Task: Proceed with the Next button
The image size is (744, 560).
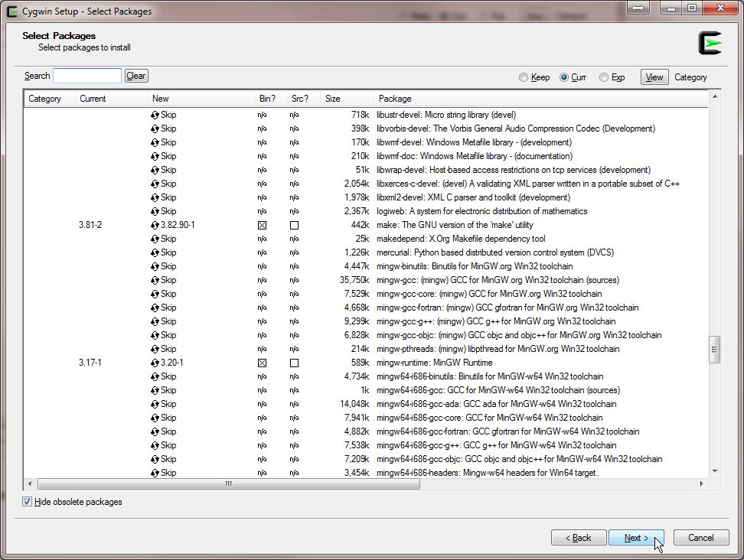Action: point(636,538)
